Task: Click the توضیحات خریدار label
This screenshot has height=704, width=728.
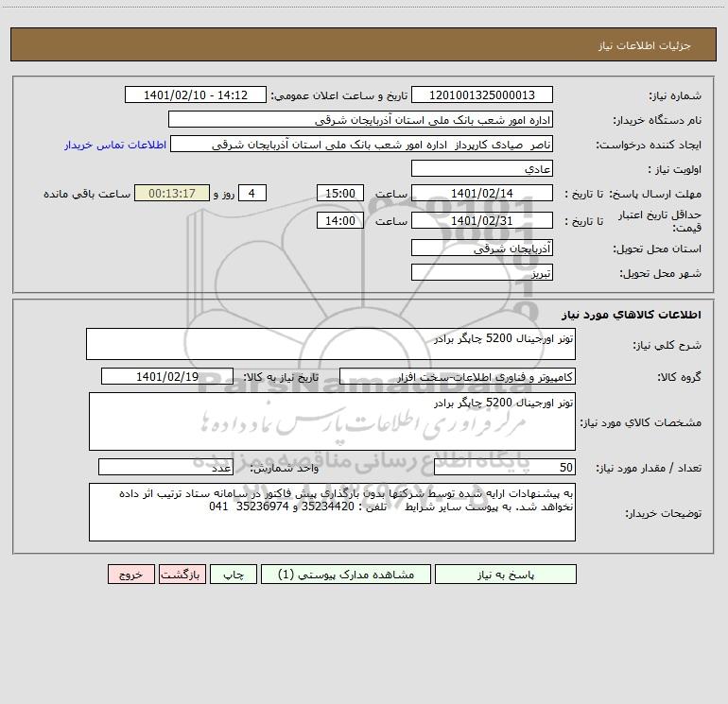Action: pyautogui.click(x=664, y=513)
